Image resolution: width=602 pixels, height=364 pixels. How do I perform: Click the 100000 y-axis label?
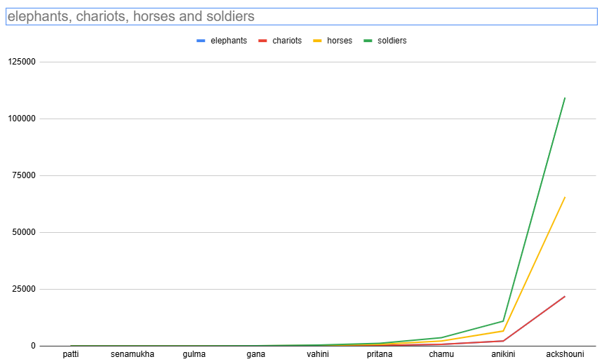point(22,119)
